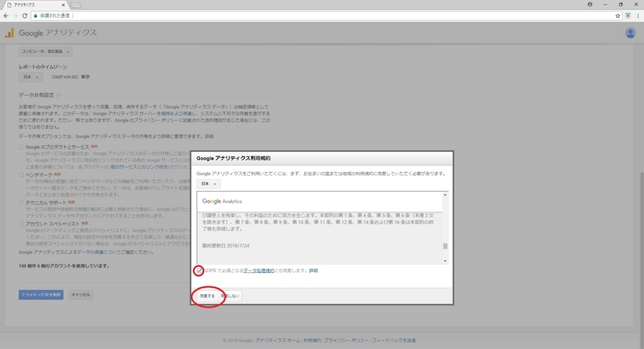Click the 最終更新日 2018/7/24 text
Image resolution: width=644 pixels, height=349 pixels.
pyautogui.click(x=226, y=245)
